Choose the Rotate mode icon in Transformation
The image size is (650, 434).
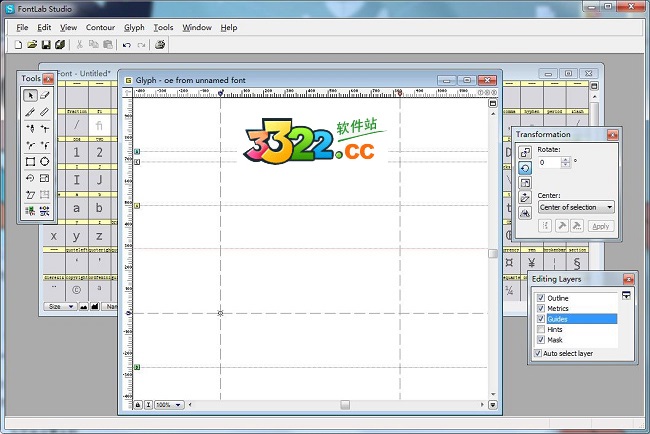tap(525, 168)
